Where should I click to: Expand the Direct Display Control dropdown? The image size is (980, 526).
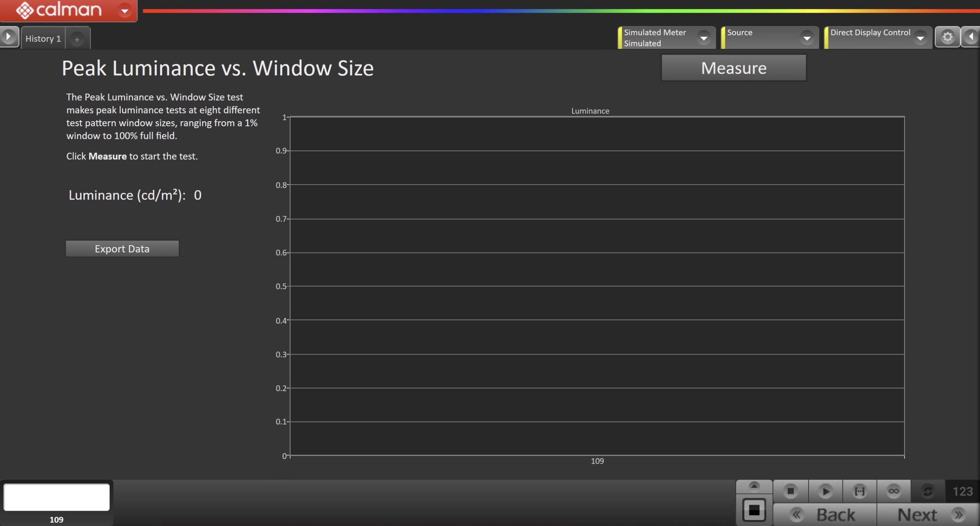tap(920, 38)
